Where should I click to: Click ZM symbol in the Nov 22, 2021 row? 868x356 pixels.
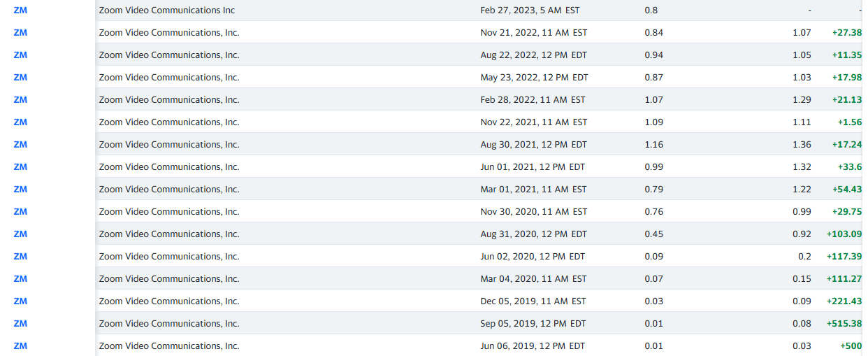coord(20,122)
